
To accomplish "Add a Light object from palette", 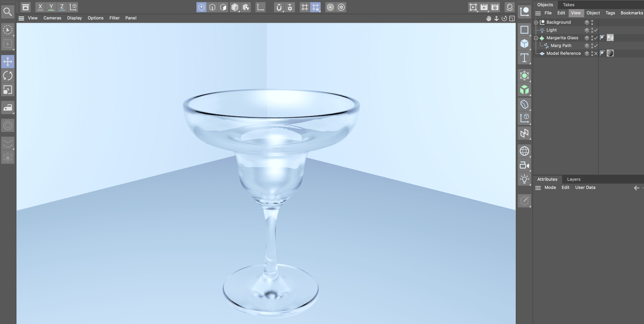I will click(524, 179).
